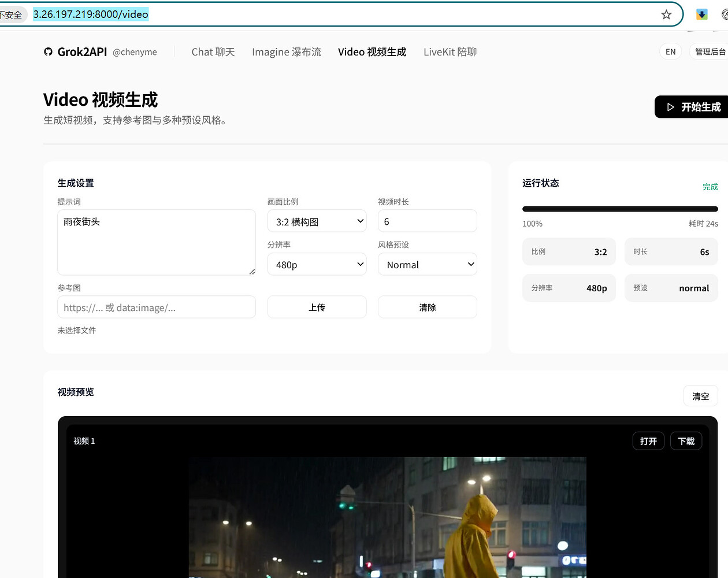Click the Grok2API logo text
The image size is (728, 578).
pyautogui.click(x=82, y=52)
